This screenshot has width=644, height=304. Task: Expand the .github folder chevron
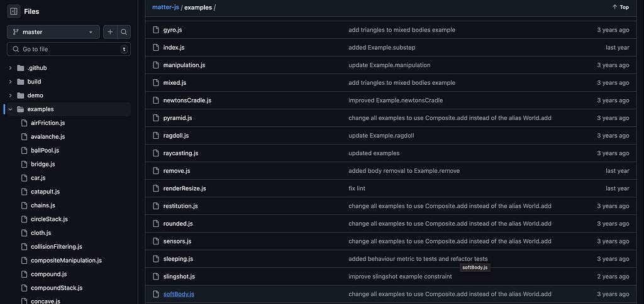coord(10,68)
